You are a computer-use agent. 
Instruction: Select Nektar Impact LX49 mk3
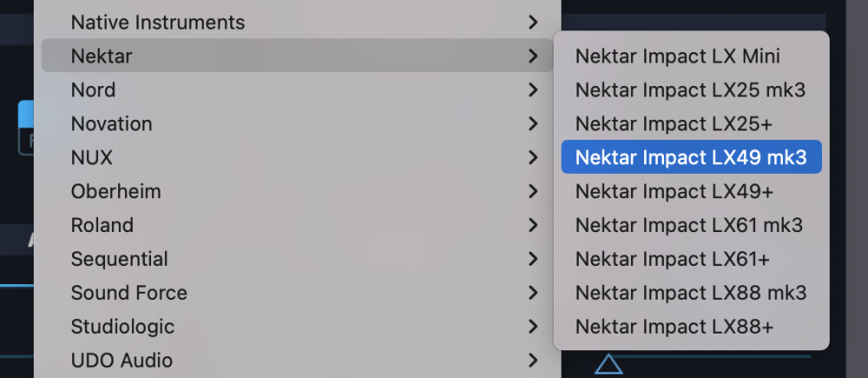[x=691, y=157]
